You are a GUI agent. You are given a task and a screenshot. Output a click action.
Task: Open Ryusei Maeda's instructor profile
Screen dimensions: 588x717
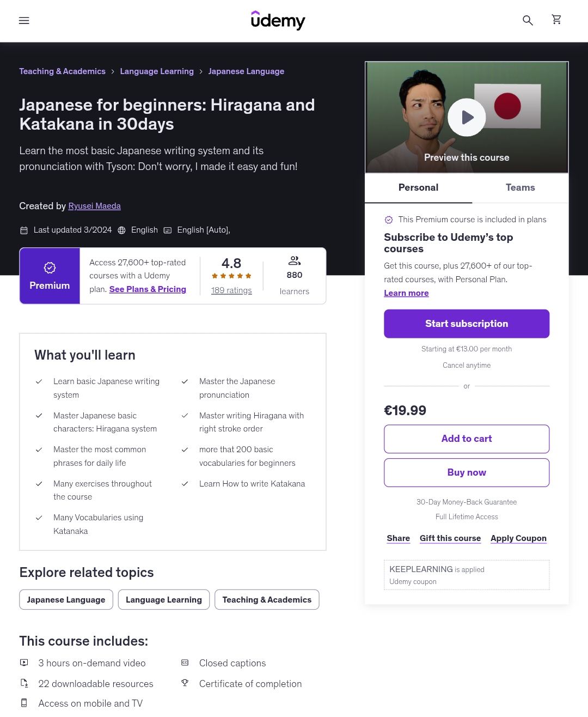click(95, 206)
